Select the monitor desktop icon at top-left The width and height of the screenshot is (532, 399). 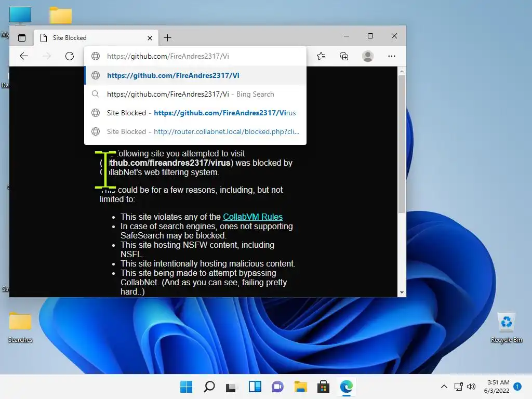pos(20,16)
